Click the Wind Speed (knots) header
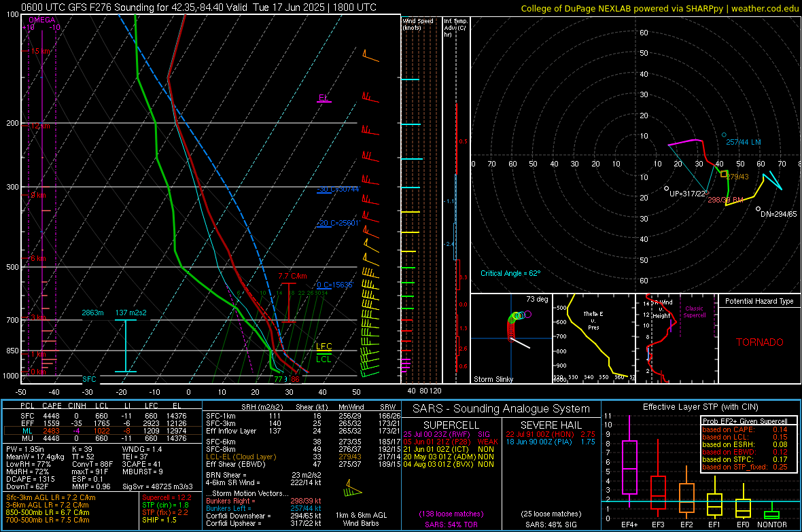 click(418, 24)
